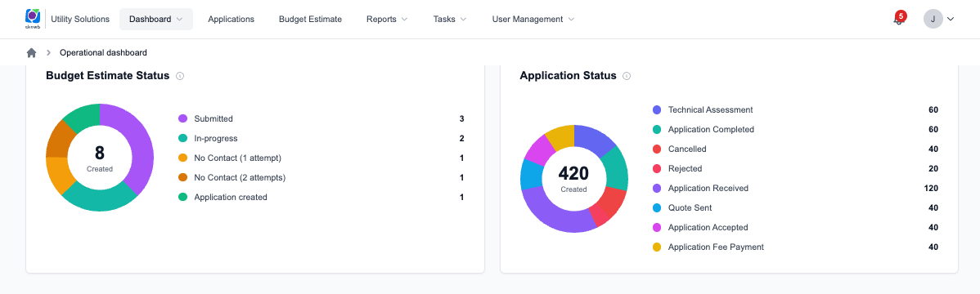The height and width of the screenshot is (294, 980).
Task: Select the Application Received label
Action: coord(708,189)
